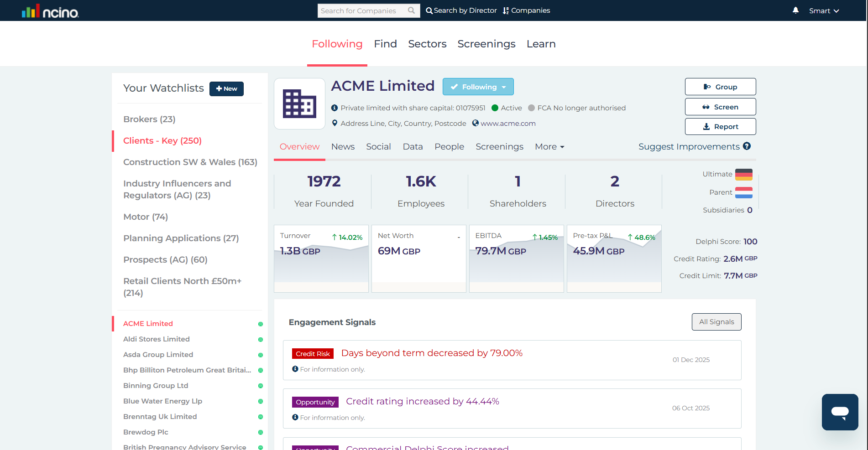The width and height of the screenshot is (868, 450).
Task: Click the Suggest Improvements help icon
Action: (747, 146)
